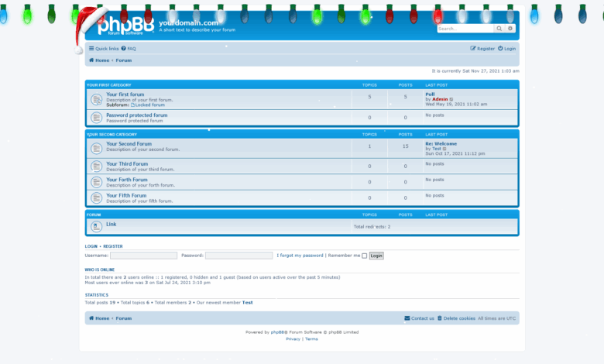Open advanced search via gear icon
The width and height of the screenshot is (604, 364).
[510, 29]
